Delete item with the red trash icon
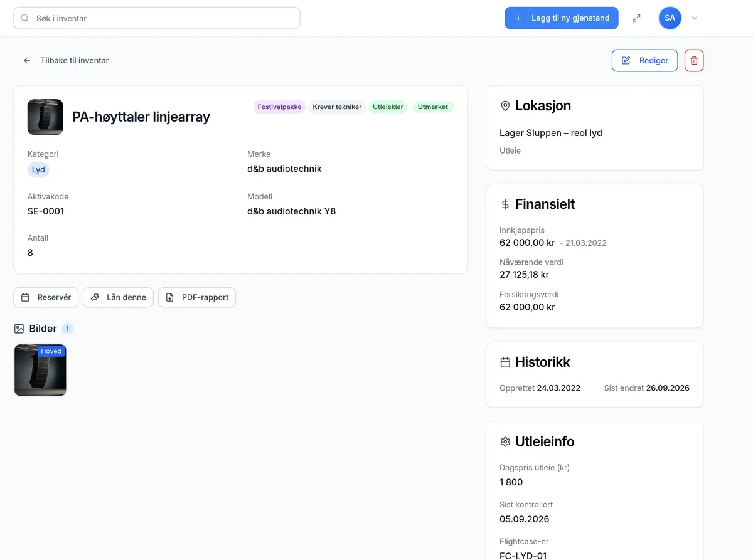The image size is (753, 560). (694, 60)
